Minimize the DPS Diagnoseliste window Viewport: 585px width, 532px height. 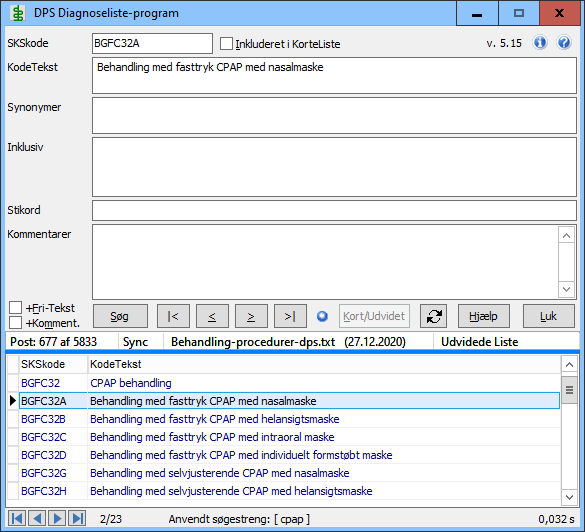pos(477,13)
